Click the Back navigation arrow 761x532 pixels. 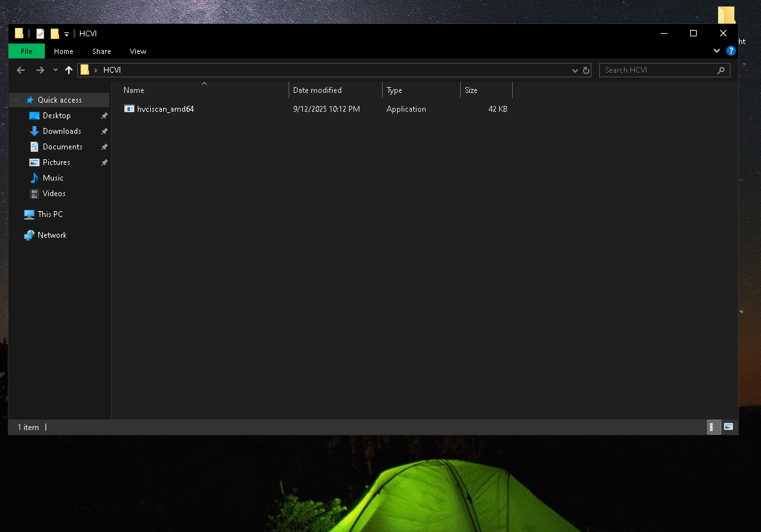(21, 70)
